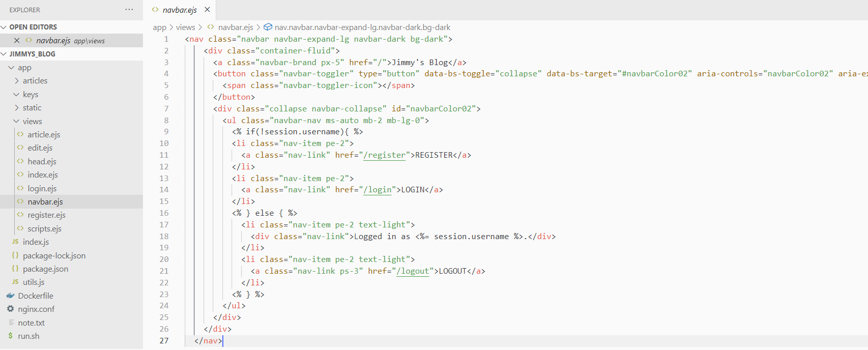Viewport: 868px width, 350px height.
Task: Open login.ejs from the file tree
Action: click(42, 188)
